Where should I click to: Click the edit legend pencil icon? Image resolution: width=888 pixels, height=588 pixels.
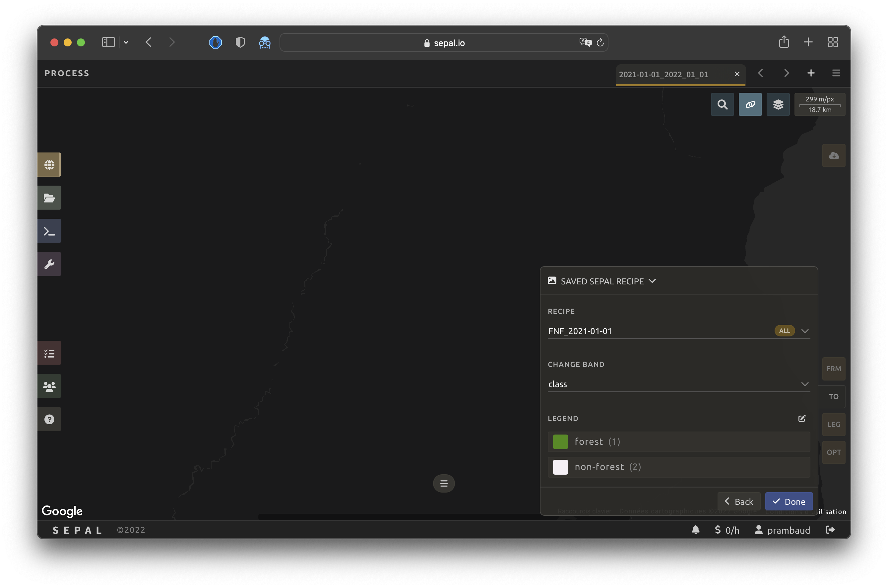click(x=802, y=419)
